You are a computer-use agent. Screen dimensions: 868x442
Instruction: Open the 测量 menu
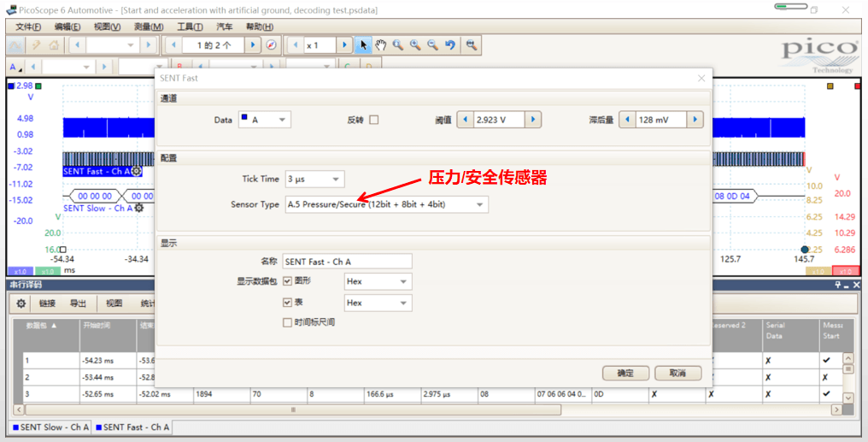tap(149, 27)
